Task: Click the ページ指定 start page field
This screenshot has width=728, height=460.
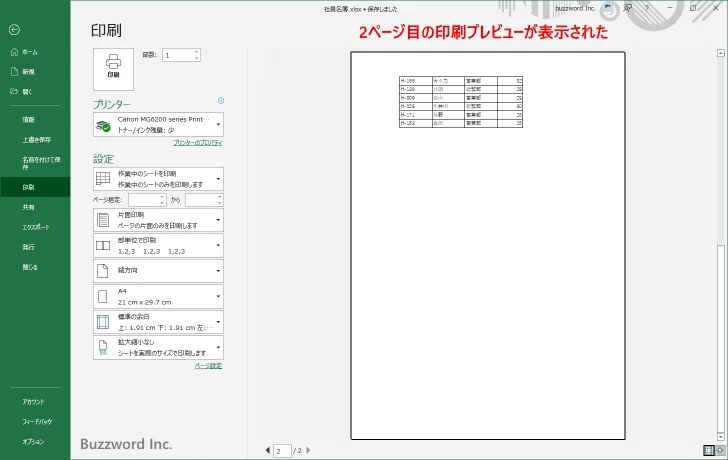Action: coord(144,200)
